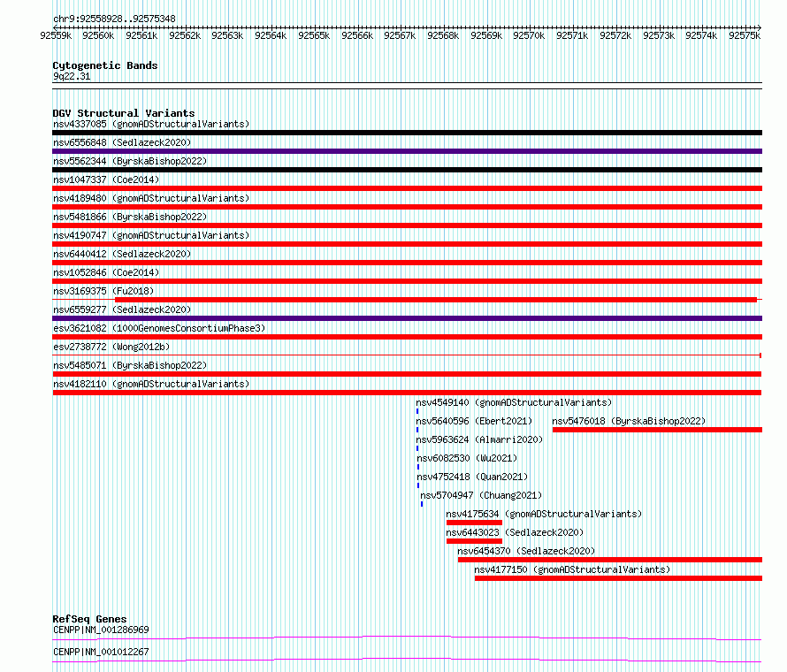Select the short red nsv6443023 bar
Screen dimensions: 787x672
pyautogui.click(x=474, y=541)
